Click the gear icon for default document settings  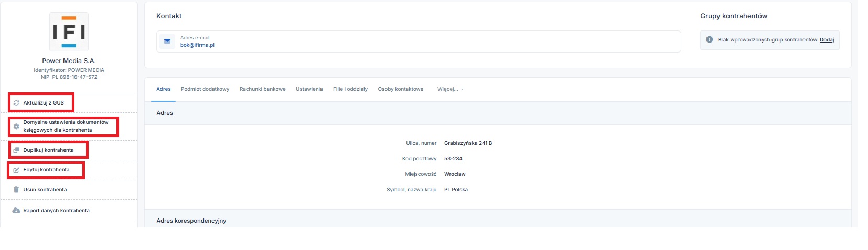tap(16, 127)
